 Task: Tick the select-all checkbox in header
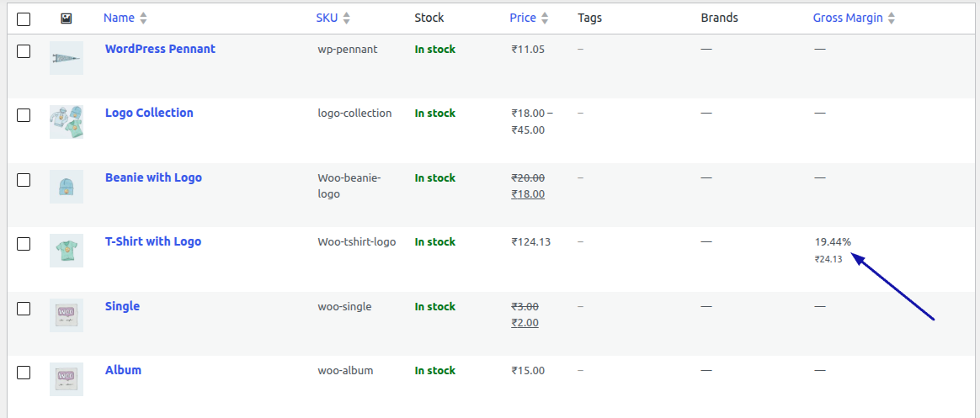23,19
